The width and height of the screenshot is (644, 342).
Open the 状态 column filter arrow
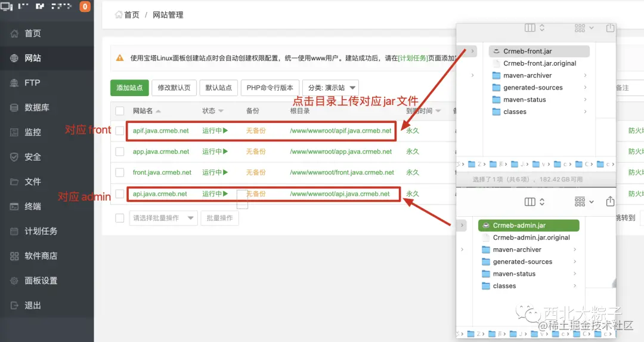(x=221, y=111)
